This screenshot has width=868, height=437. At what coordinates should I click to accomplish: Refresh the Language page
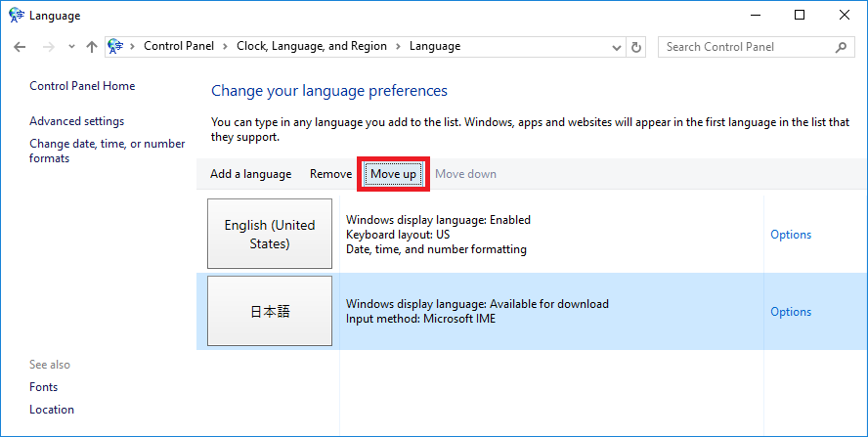636,47
